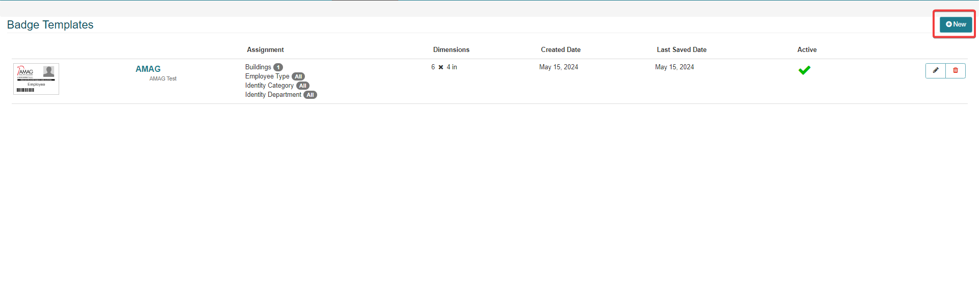Click the Last Saved Date column header
The image size is (980, 293).
coord(681,49)
